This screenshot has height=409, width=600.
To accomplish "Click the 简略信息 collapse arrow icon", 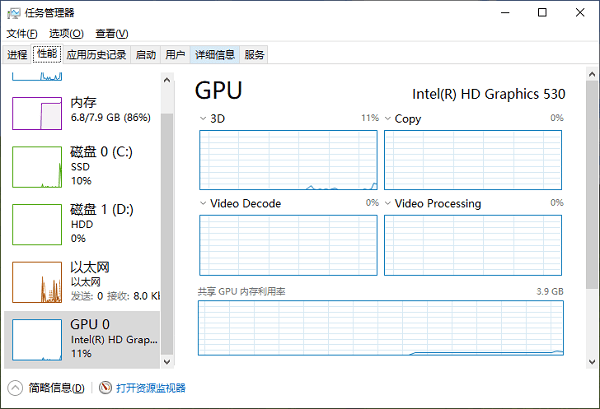I will (16, 388).
